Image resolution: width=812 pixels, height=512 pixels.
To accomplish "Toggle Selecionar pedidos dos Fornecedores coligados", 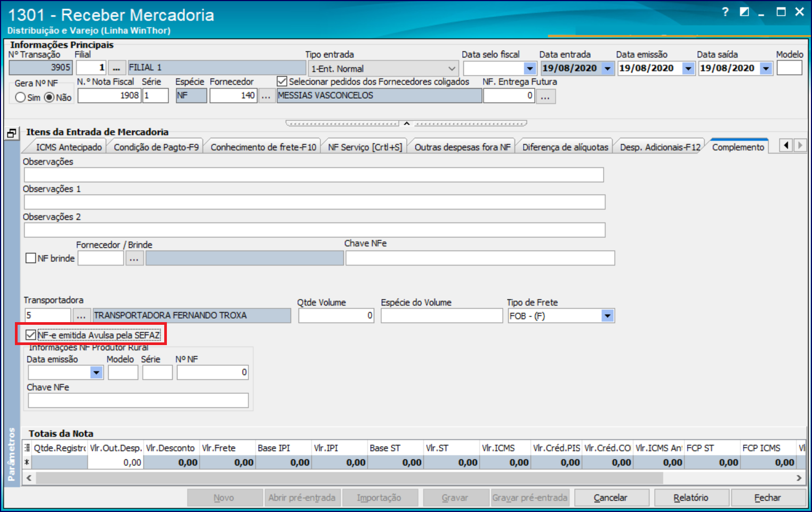I will click(282, 82).
